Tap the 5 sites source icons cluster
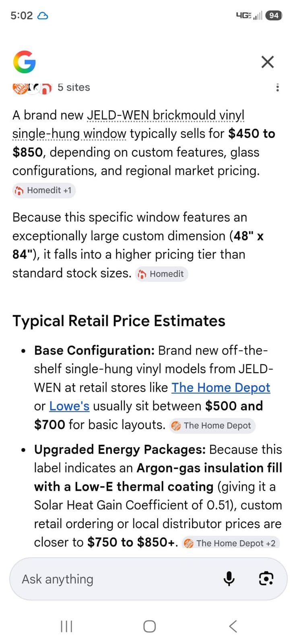This screenshot has height=644, width=297. point(33,88)
